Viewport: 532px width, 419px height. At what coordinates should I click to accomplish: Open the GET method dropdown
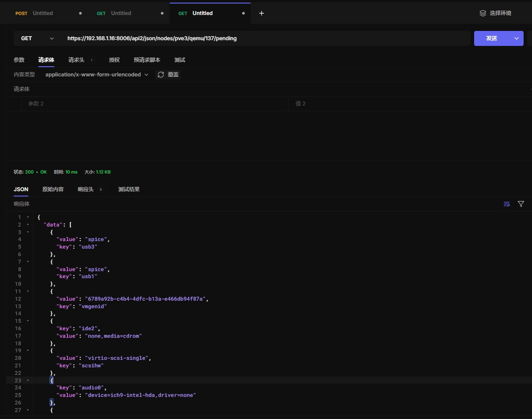point(37,38)
